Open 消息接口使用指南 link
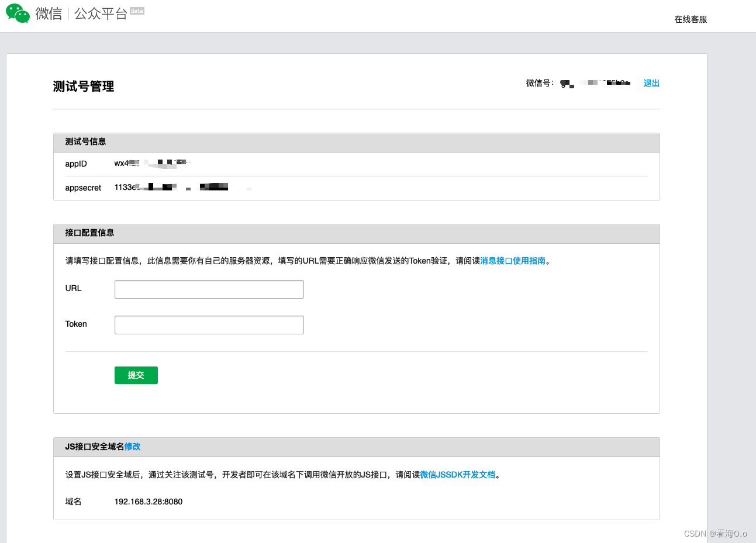 pyautogui.click(x=513, y=261)
